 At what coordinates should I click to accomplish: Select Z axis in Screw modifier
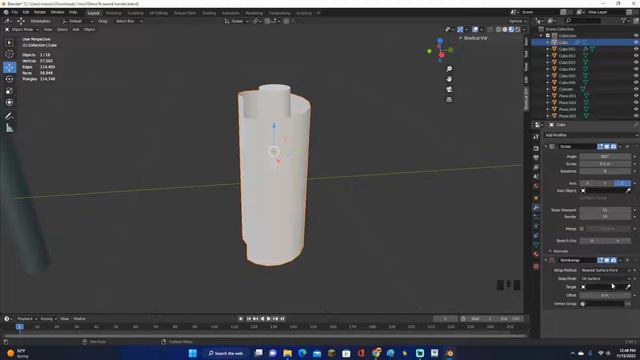tap(622, 183)
